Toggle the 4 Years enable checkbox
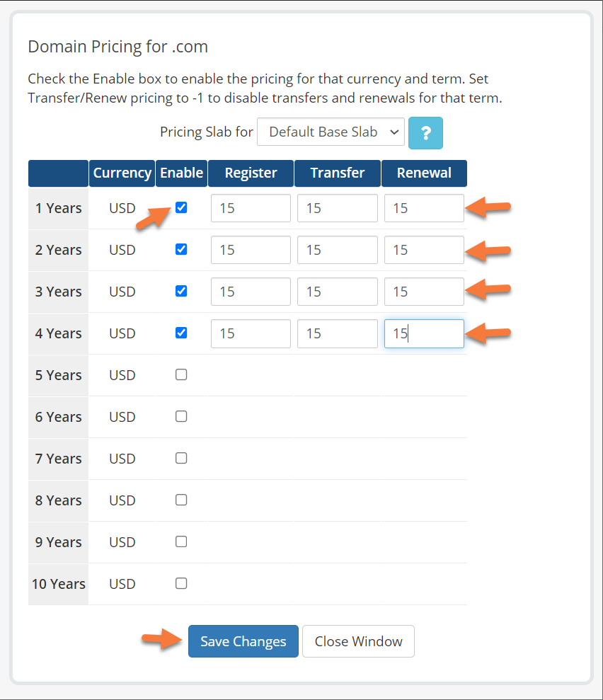This screenshot has width=603, height=700. (x=181, y=333)
